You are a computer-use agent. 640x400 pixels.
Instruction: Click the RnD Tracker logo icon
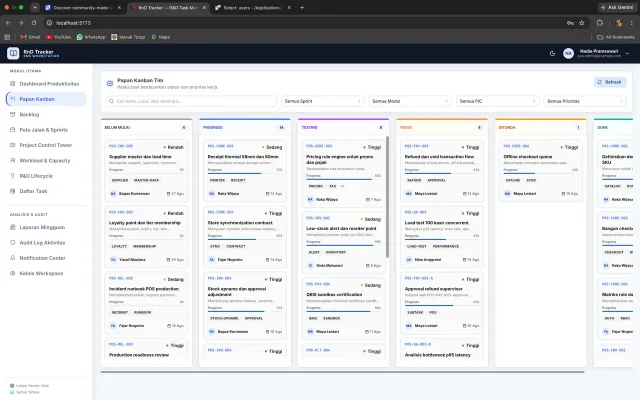click(x=13, y=53)
